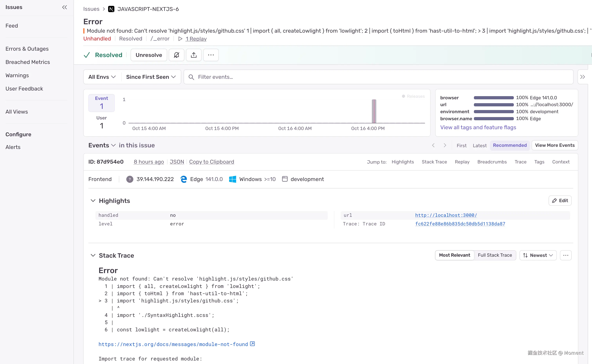592x364 pixels.
Task: Open Stack Trace options three-dot menu
Action: 566,255
